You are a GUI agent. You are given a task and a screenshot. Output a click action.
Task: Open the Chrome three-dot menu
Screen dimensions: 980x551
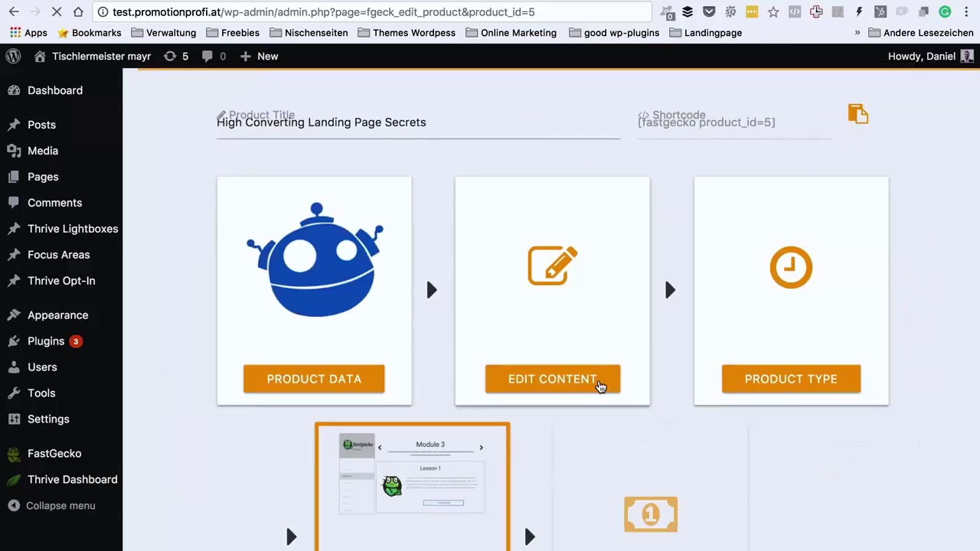[x=966, y=11]
